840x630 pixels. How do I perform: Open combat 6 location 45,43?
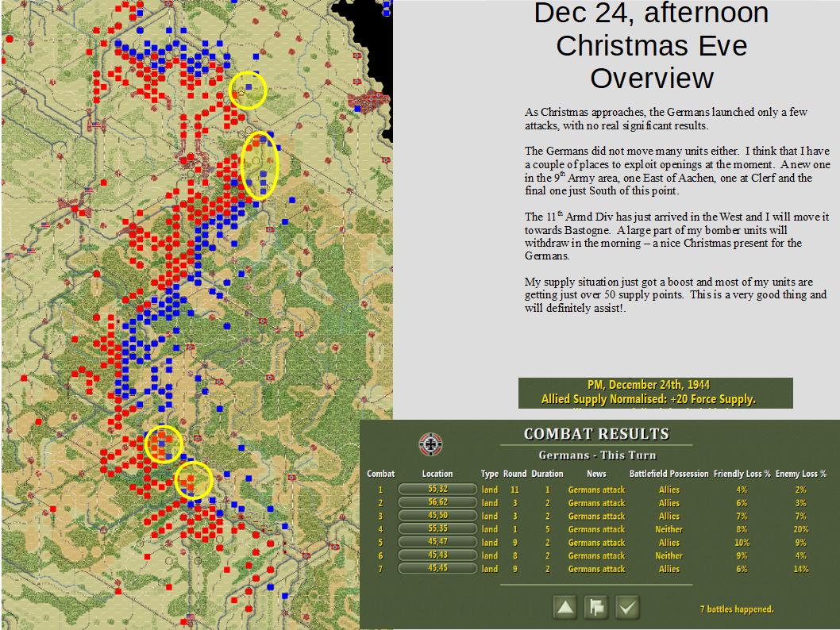tap(437, 555)
